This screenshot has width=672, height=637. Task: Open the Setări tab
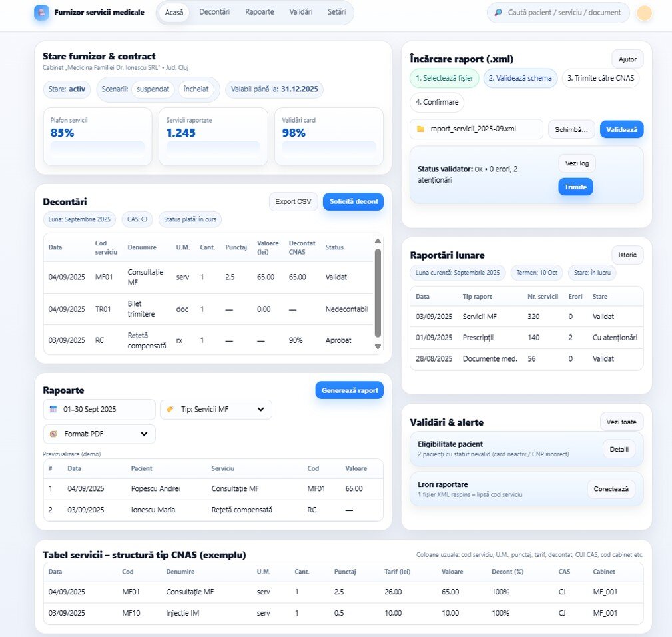(x=336, y=12)
